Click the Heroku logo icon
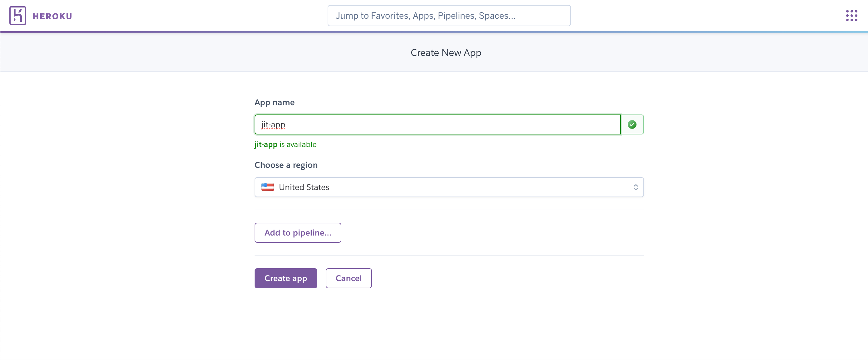 pyautogui.click(x=17, y=16)
